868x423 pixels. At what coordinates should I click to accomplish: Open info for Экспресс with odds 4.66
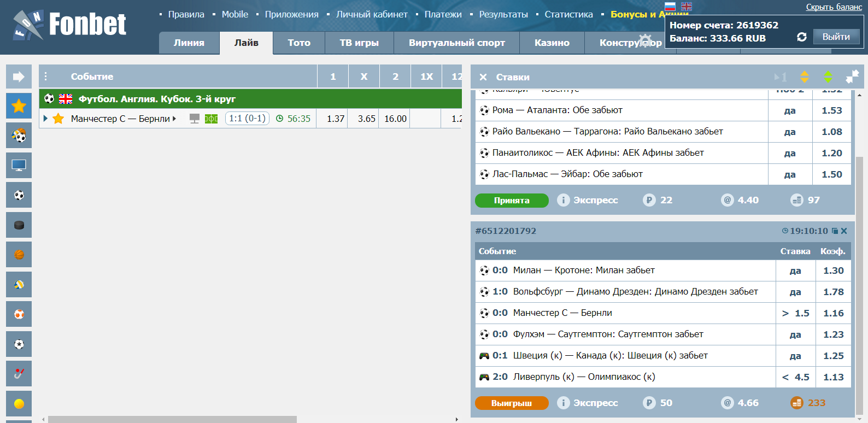coord(563,403)
